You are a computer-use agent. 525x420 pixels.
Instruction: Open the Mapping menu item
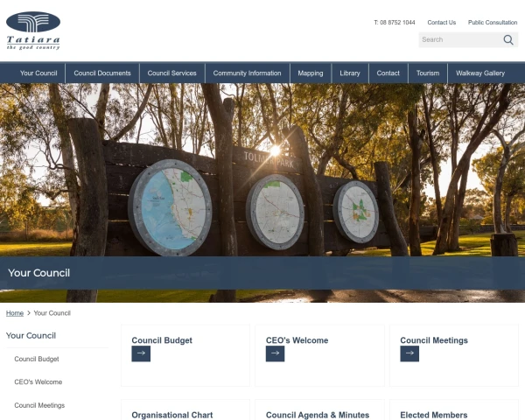(311, 73)
